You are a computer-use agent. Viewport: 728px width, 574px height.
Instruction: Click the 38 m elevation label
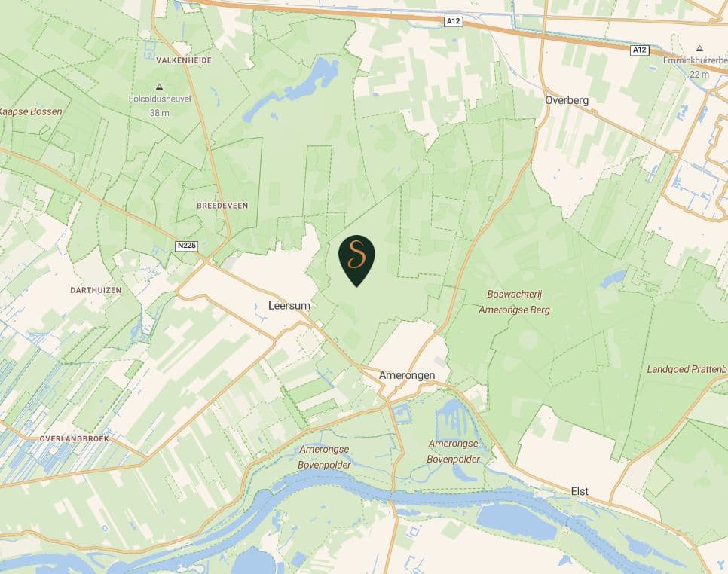160,113
